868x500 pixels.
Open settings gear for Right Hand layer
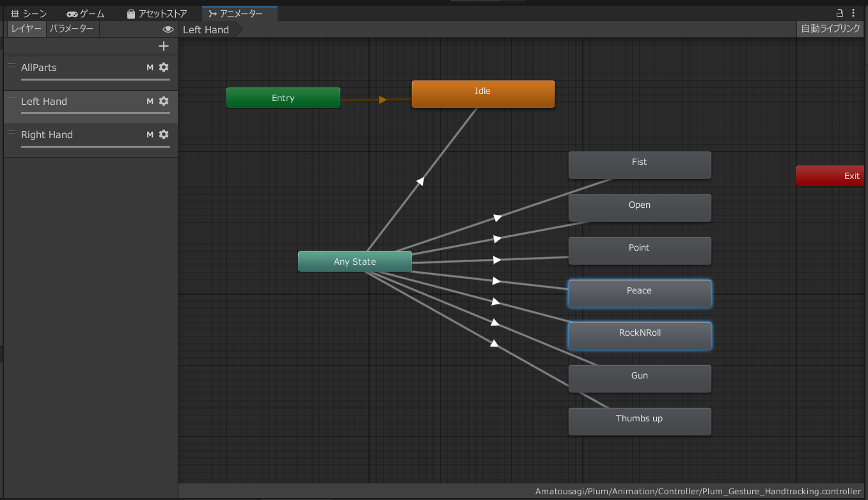pyautogui.click(x=164, y=134)
